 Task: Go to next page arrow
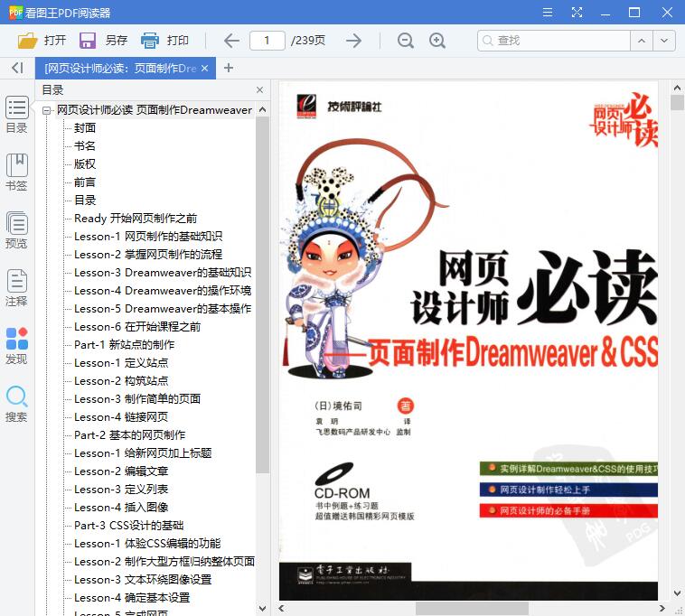353,41
